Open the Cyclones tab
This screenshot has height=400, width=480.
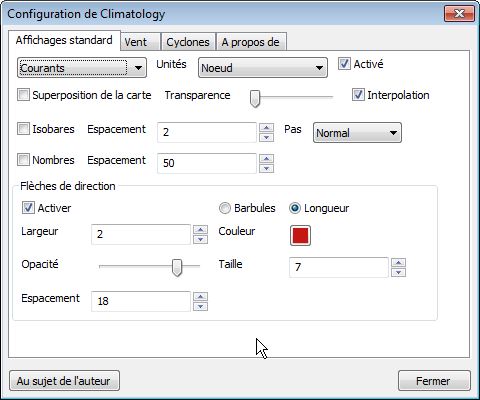pyautogui.click(x=188, y=42)
